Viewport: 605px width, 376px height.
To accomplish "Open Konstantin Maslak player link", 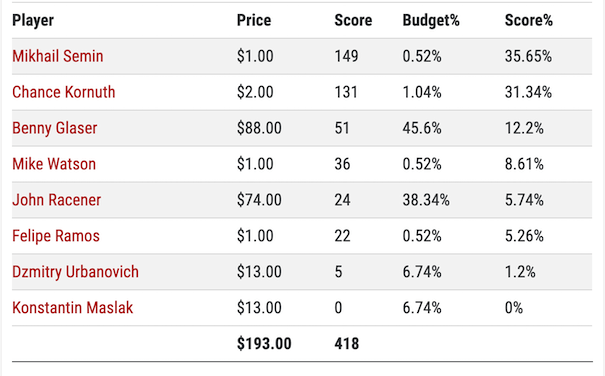I will click(73, 308).
